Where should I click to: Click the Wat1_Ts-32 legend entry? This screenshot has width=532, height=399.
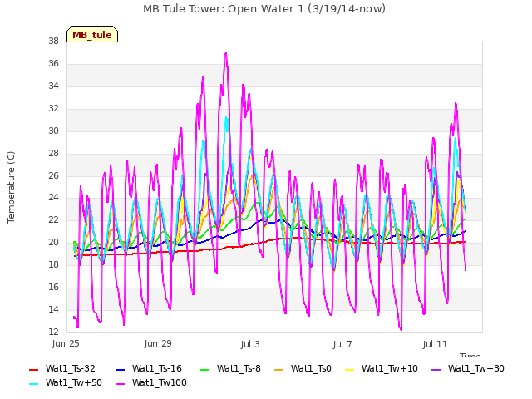click(x=62, y=369)
